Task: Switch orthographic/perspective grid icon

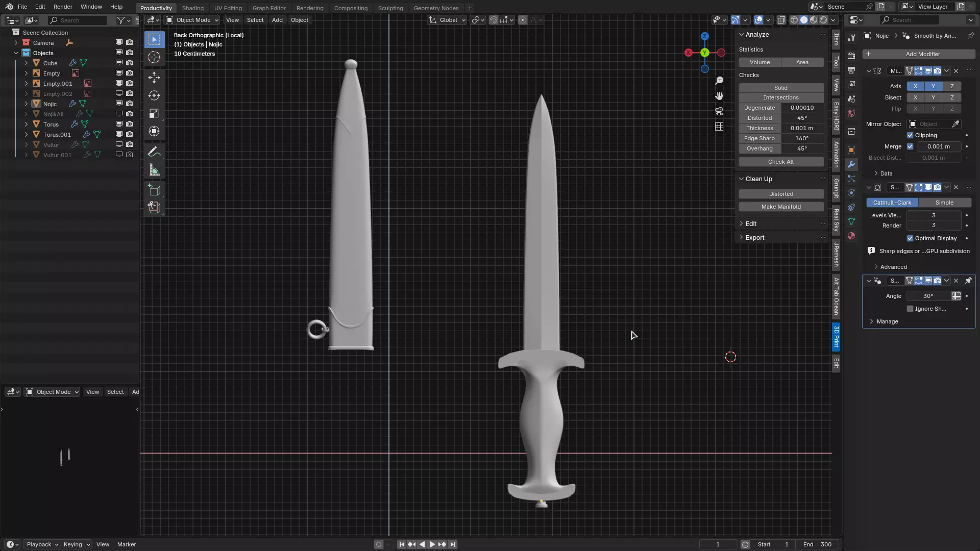Action: click(719, 127)
